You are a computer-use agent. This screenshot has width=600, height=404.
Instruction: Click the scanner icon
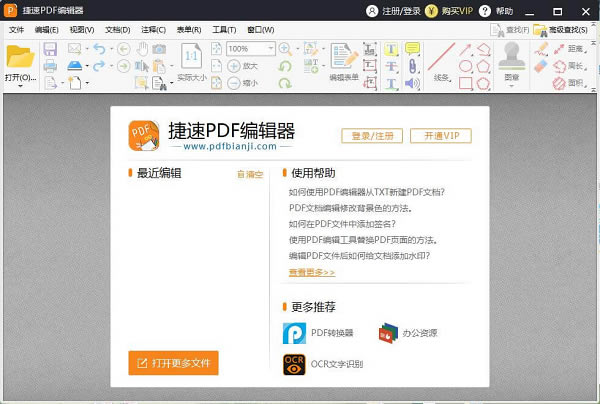[x=75, y=66]
